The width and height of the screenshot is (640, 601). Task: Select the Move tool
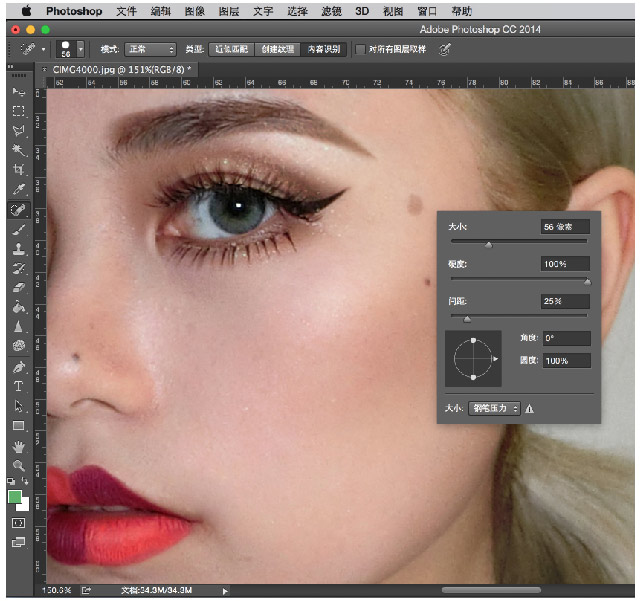[18, 92]
